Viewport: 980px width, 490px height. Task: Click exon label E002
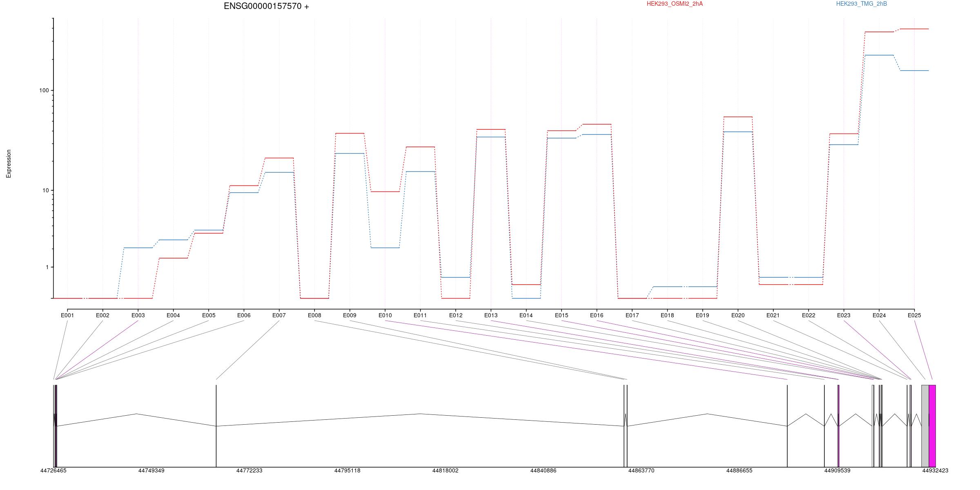point(102,315)
